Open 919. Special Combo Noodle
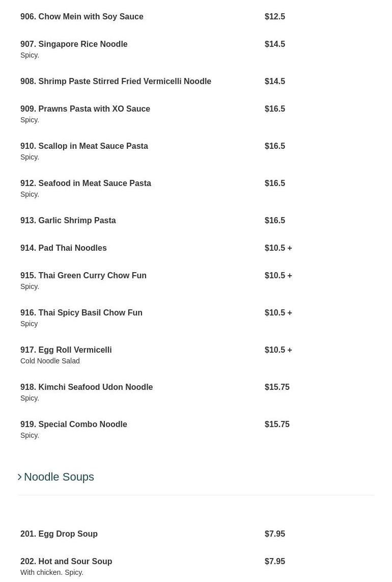 coord(74,425)
